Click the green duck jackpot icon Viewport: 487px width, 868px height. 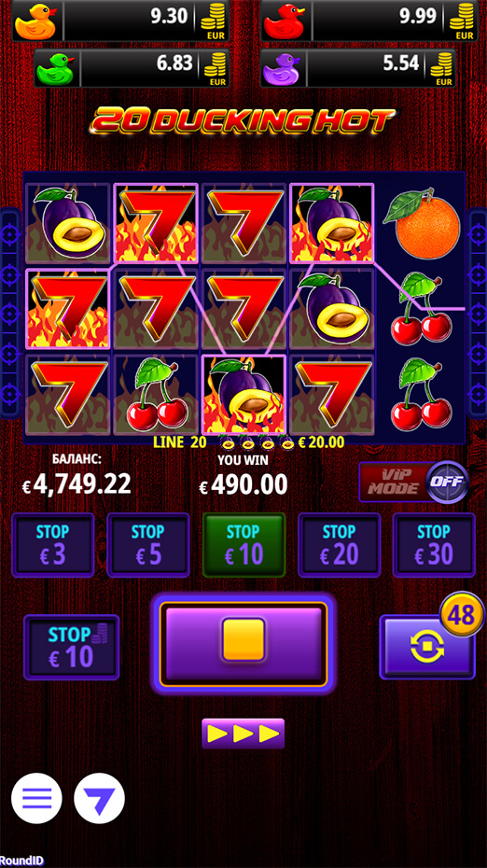pyautogui.click(x=58, y=69)
